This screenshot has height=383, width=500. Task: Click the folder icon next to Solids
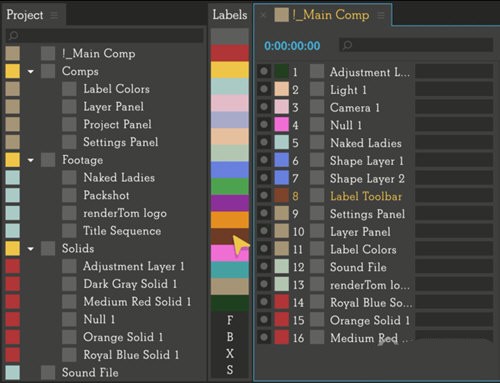click(x=48, y=248)
